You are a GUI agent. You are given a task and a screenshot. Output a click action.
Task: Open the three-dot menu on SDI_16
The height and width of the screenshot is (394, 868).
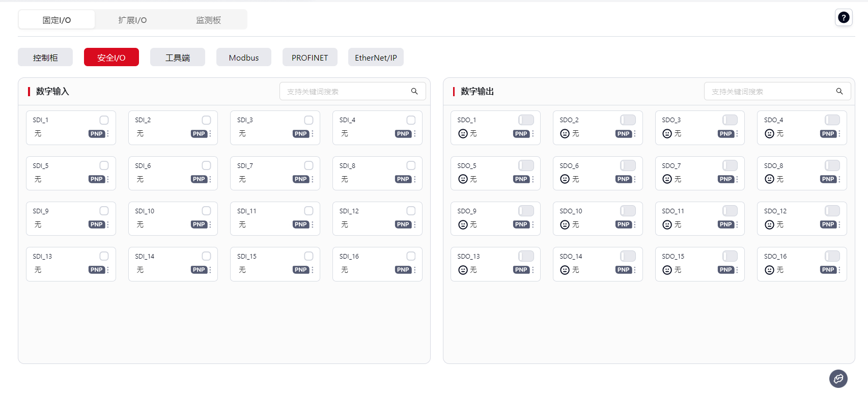pos(414,270)
